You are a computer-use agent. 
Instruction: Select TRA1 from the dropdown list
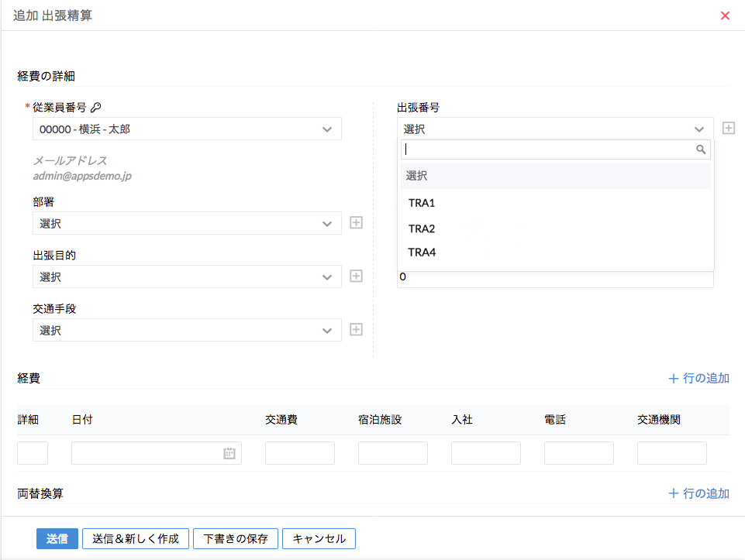422,203
